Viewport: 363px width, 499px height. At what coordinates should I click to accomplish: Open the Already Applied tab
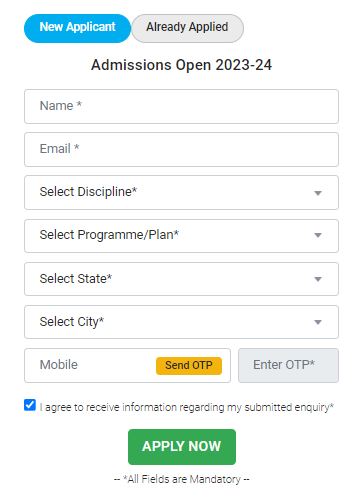tap(187, 28)
